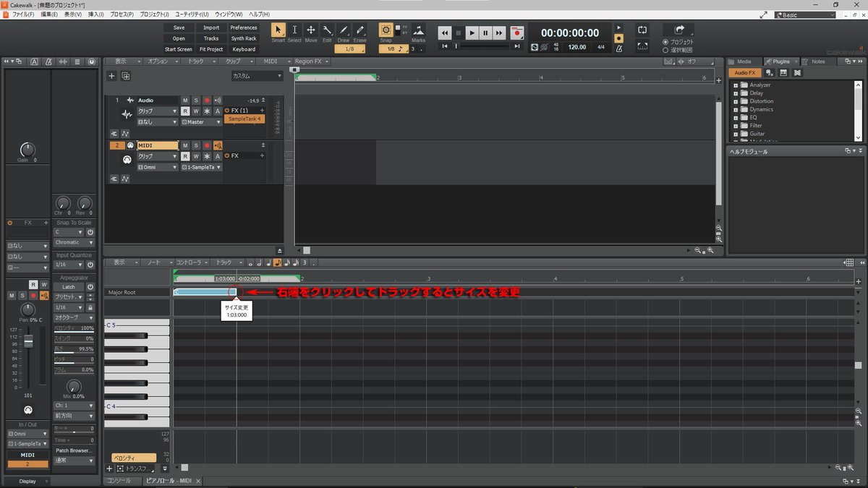The height and width of the screenshot is (488, 868).
Task: Toggle loop on/off icon
Action: (642, 30)
